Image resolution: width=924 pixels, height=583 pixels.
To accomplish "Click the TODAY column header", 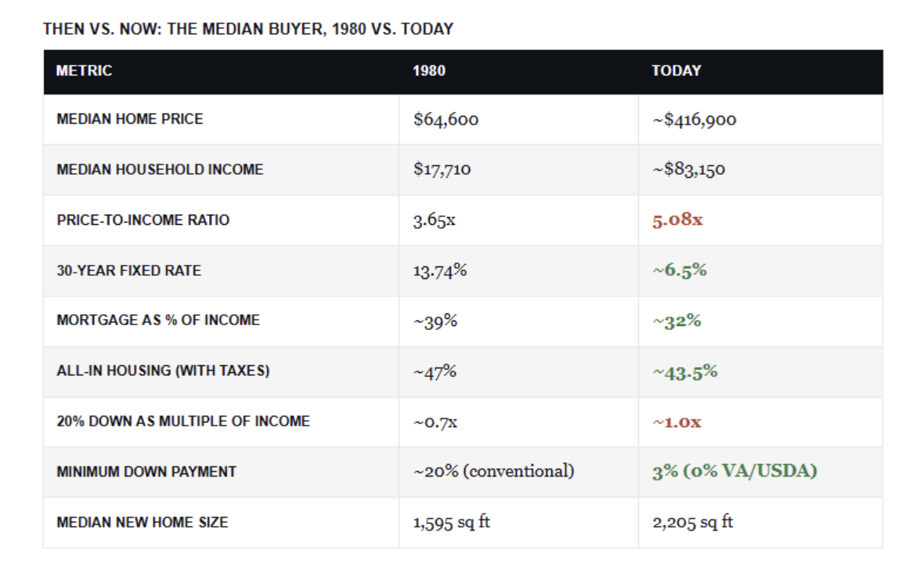I will click(677, 71).
